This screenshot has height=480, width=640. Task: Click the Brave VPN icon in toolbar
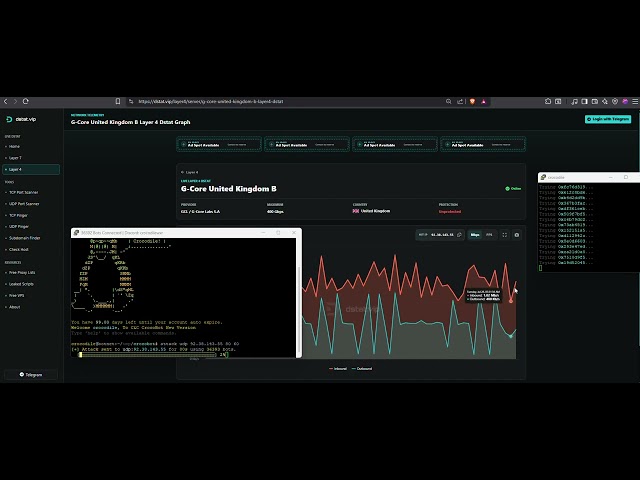pos(615,101)
